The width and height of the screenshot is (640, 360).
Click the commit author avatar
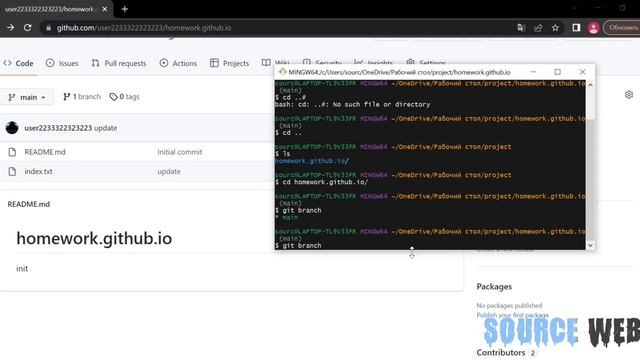point(12,128)
